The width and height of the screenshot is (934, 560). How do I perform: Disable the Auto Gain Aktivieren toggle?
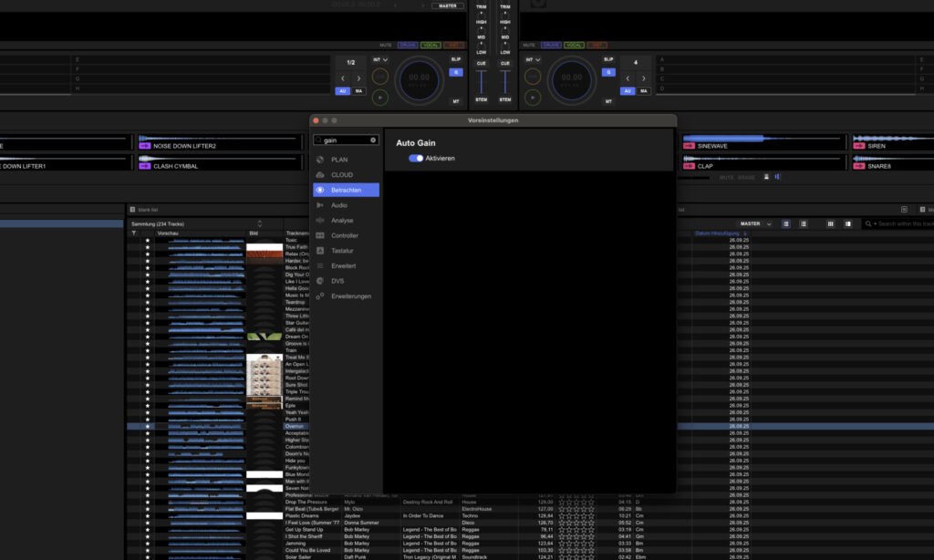point(418,158)
